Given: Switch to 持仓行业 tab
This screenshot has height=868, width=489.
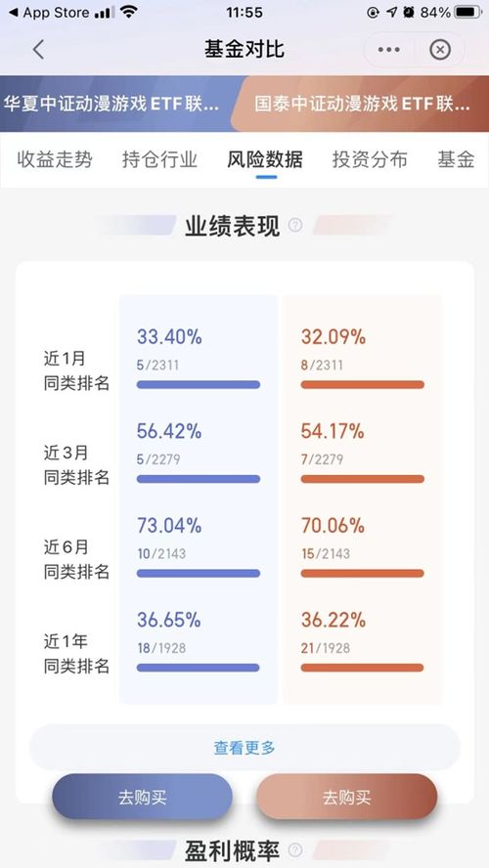Looking at the screenshot, I should tap(159, 159).
